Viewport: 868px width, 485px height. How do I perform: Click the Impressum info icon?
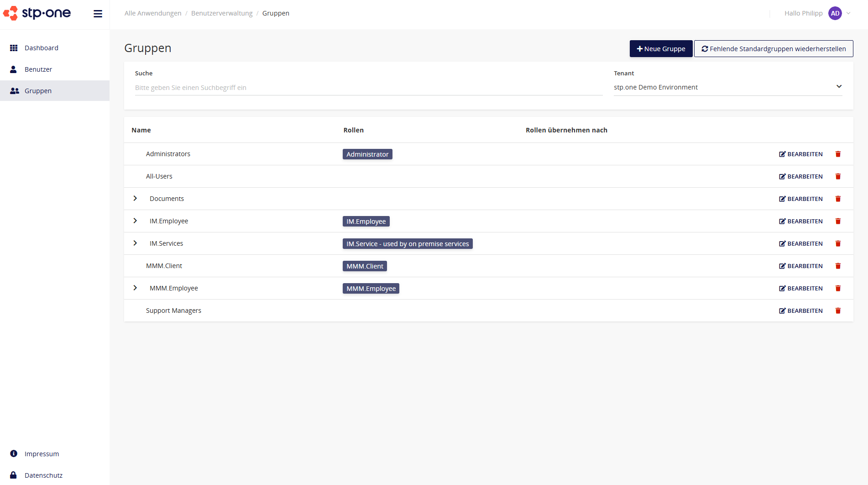(14, 453)
